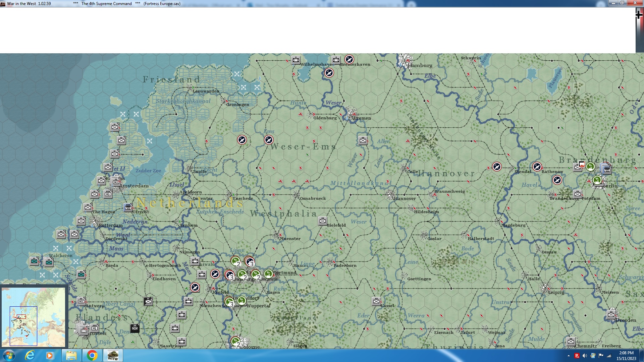This screenshot has width=644, height=362.
Task: Click the flak factory icon on Berlin
Action: tap(597, 180)
